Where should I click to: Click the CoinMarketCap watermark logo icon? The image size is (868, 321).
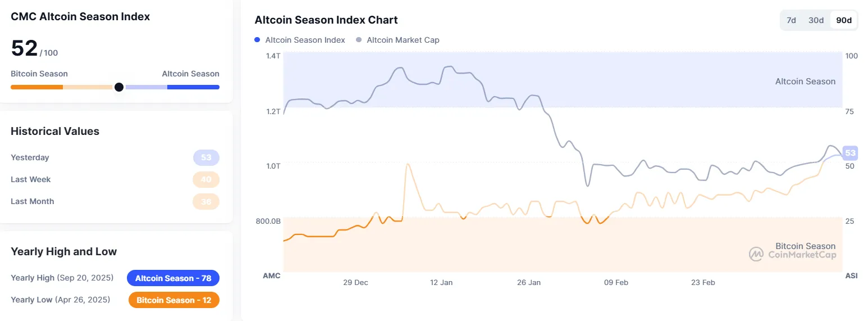tap(756, 254)
